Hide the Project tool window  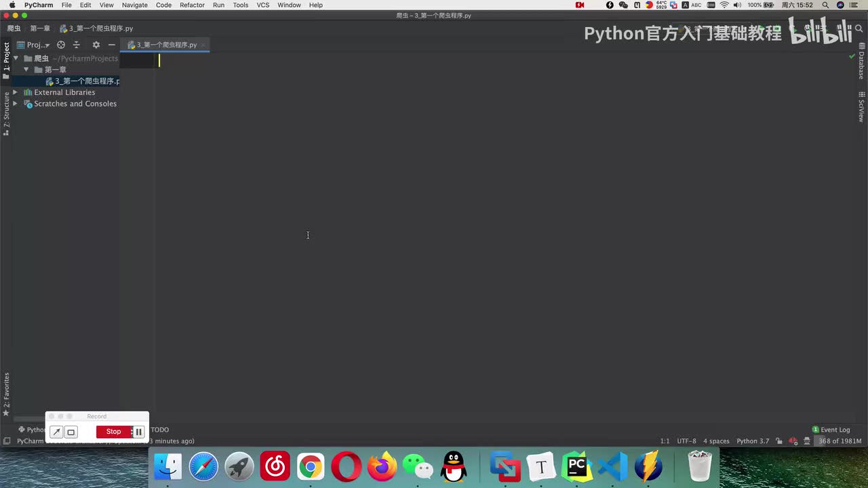[x=112, y=45]
